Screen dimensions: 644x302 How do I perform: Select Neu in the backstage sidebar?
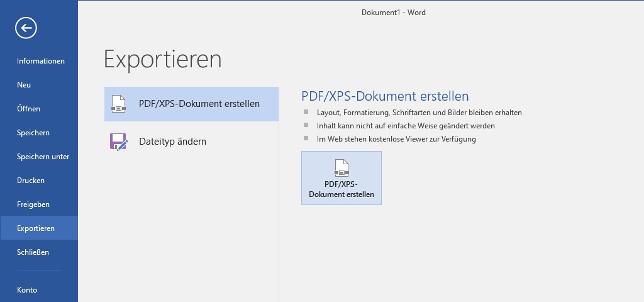coord(24,85)
